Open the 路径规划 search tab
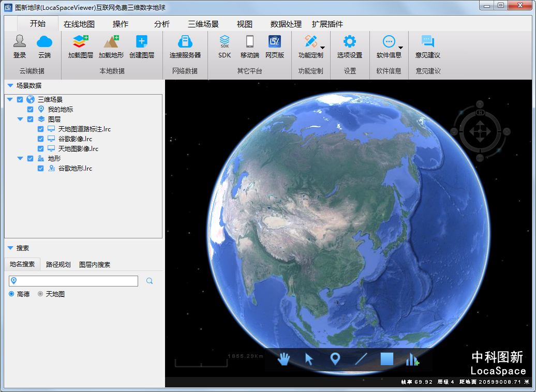This screenshot has height=392, width=536. tap(58, 265)
